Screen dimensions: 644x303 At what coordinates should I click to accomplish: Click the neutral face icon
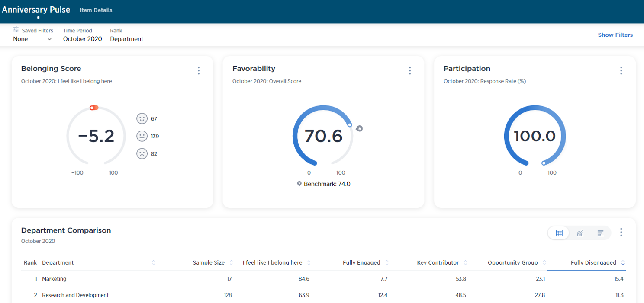(x=142, y=136)
